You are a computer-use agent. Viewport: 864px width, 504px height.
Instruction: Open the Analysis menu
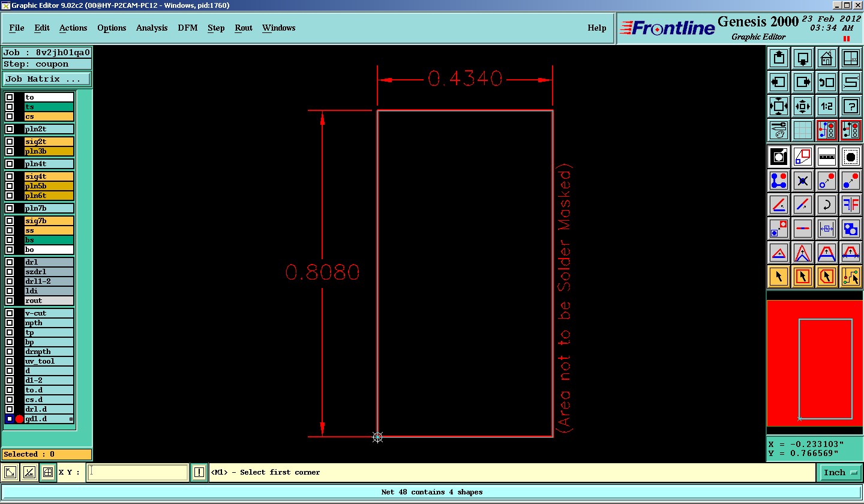pyautogui.click(x=152, y=28)
